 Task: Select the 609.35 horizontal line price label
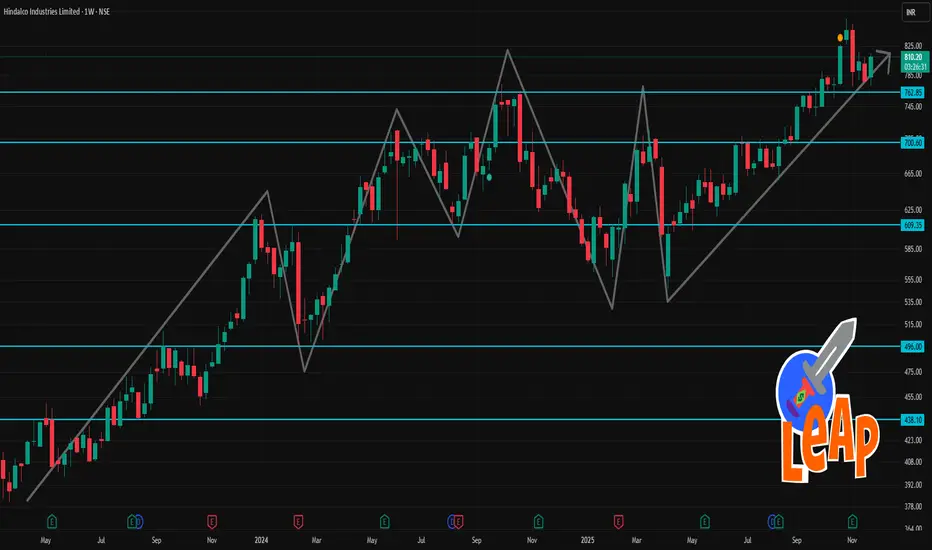(913, 225)
